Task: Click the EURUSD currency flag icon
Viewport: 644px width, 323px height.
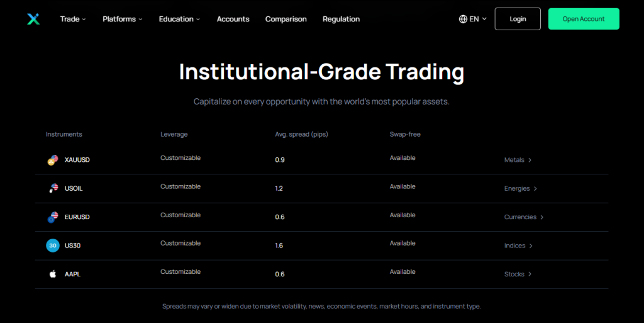Action: tap(53, 217)
